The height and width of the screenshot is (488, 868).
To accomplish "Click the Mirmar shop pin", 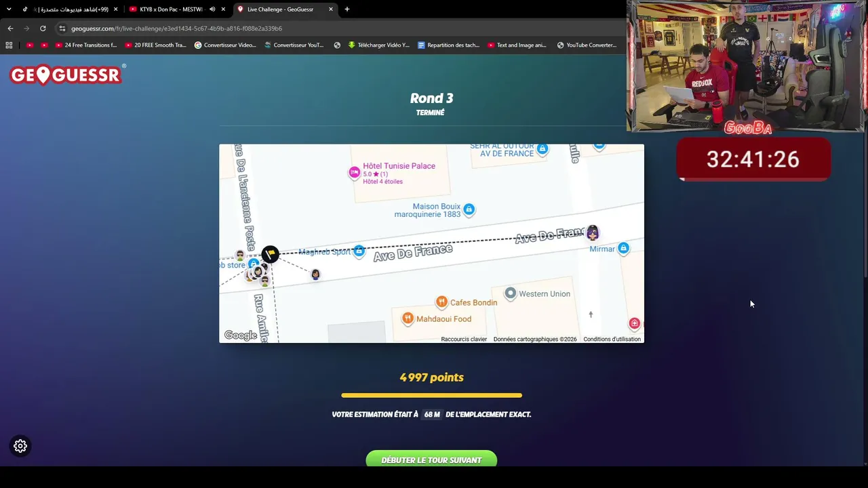I will 623,249.
